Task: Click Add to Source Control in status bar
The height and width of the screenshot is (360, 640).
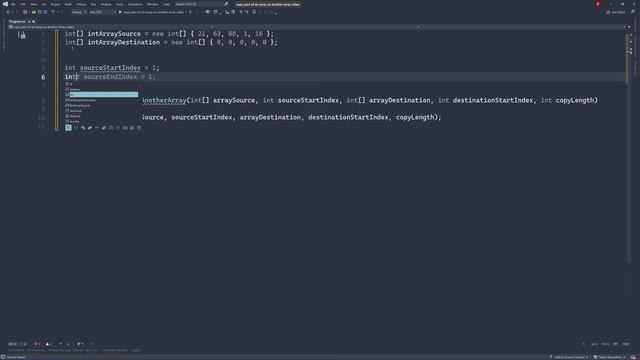Action: [x=570, y=357]
